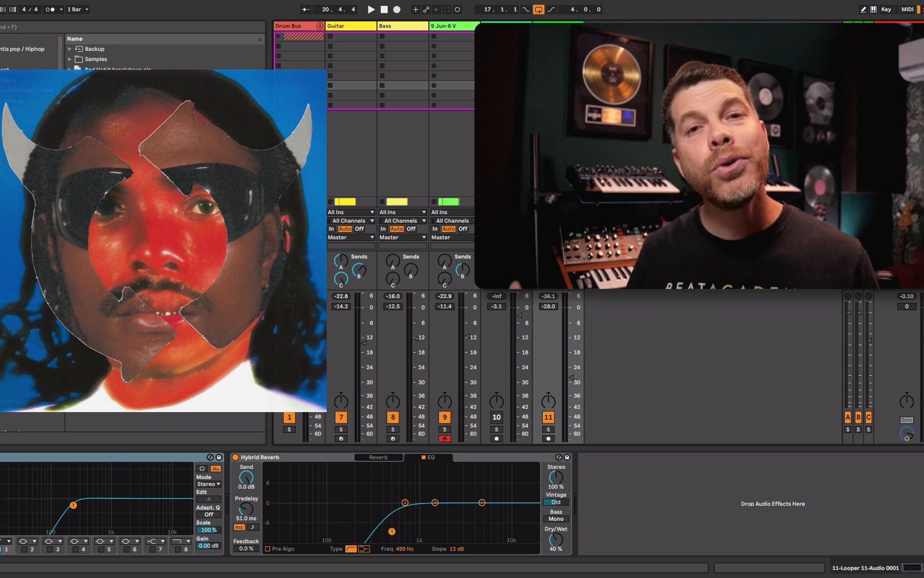Click the Punch-In switch beside loop
The width and height of the screenshot is (924, 578).
point(526,9)
